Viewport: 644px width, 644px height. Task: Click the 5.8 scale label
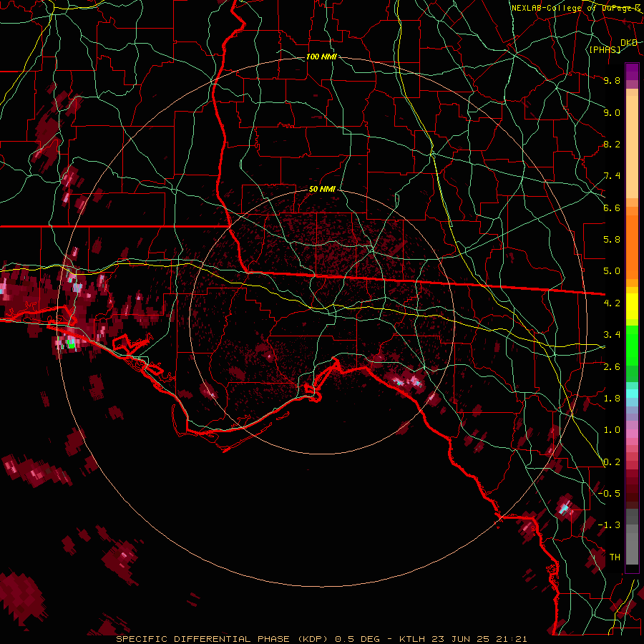click(612, 240)
